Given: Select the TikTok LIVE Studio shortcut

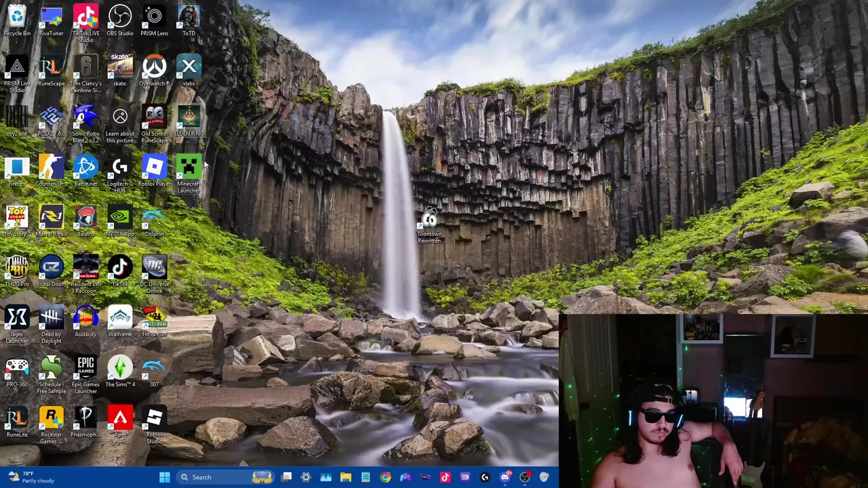Looking at the screenshot, I should pos(85,24).
